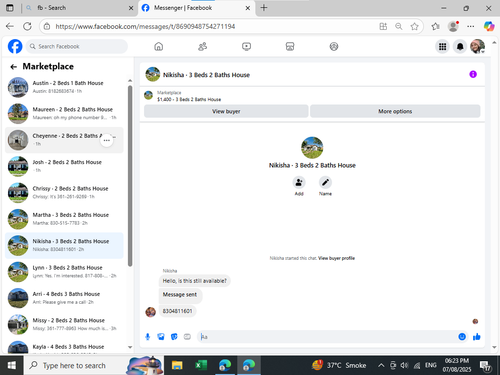Image resolution: width=500 pixels, height=375 pixels.
Task: Open Arri - 4 Beds 3 Baths House chat
Action: tap(64, 298)
